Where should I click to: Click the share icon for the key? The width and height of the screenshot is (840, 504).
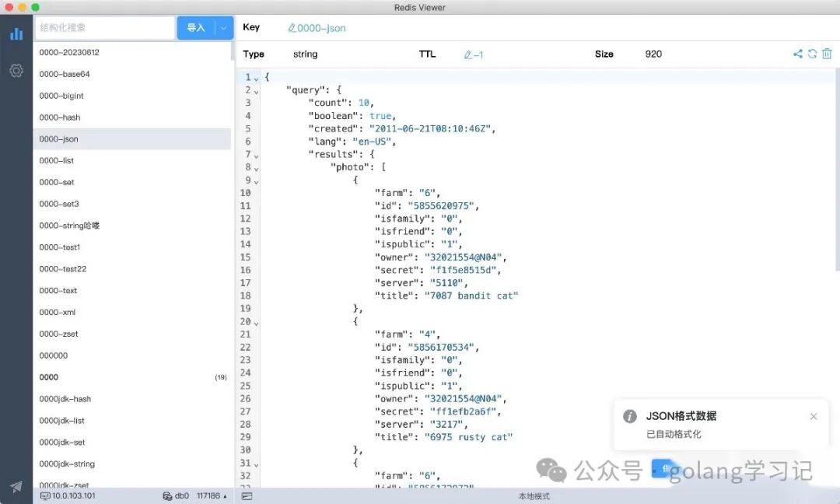point(798,54)
